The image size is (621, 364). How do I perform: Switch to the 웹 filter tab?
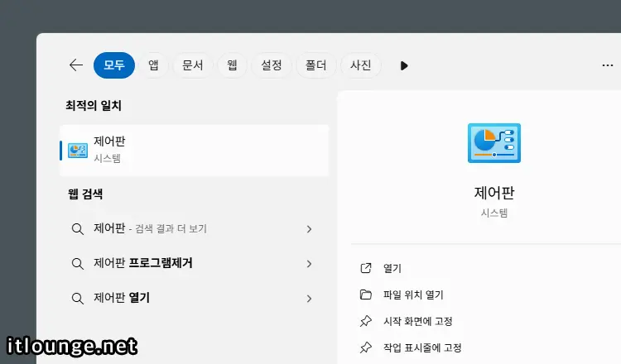pos(232,65)
